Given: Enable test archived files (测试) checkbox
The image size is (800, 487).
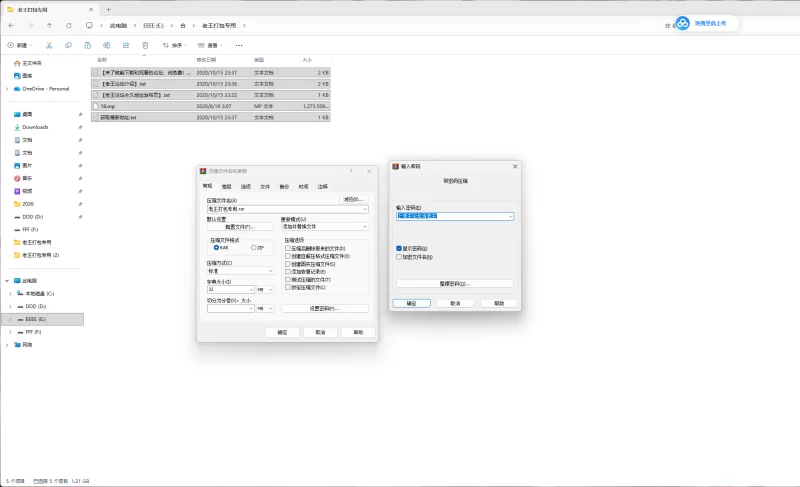Looking at the screenshot, I should click(x=288, y=279).
